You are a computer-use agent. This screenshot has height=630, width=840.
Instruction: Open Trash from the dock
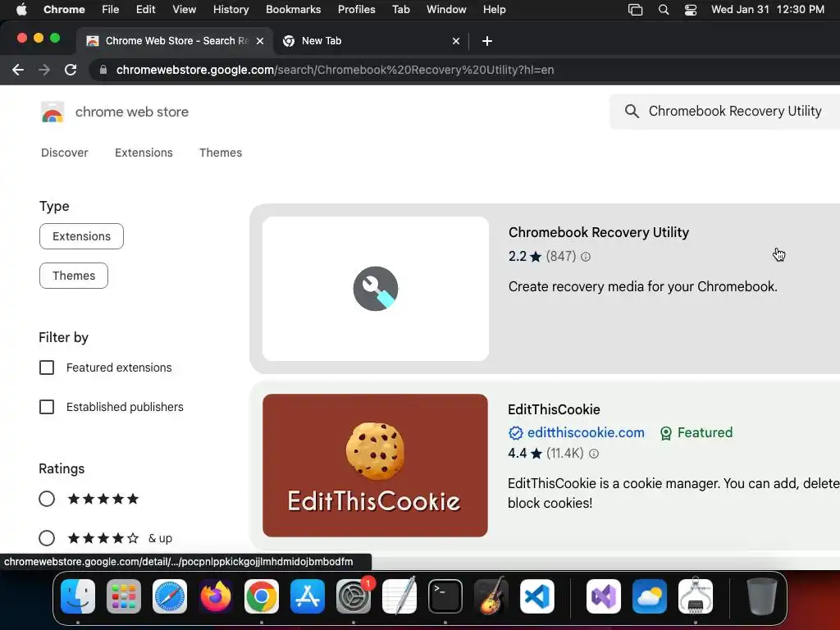tap(761, 596)
